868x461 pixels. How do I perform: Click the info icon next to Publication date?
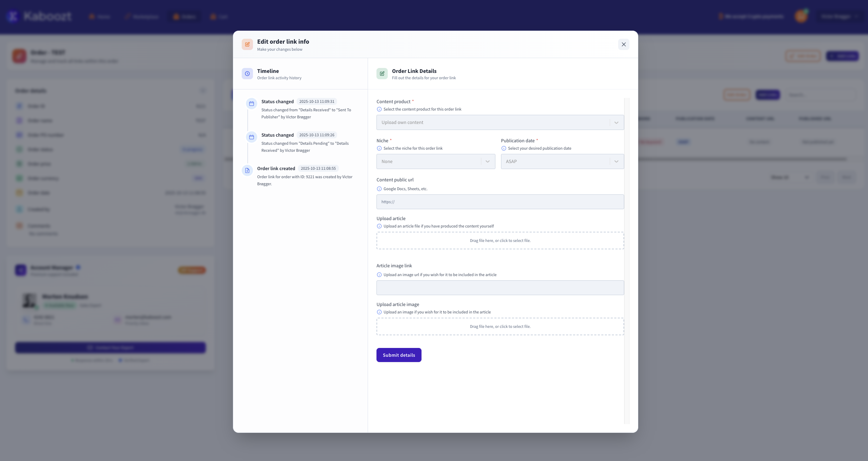tap(503, 148)
